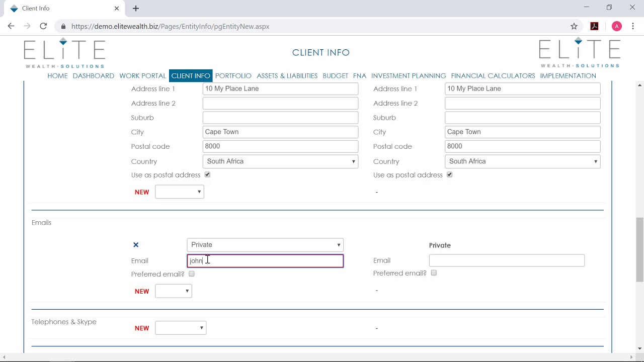Click the Adobe PDF extension icon
The image size is (644, 362).
pyautogui.click(x=594, y=26)
